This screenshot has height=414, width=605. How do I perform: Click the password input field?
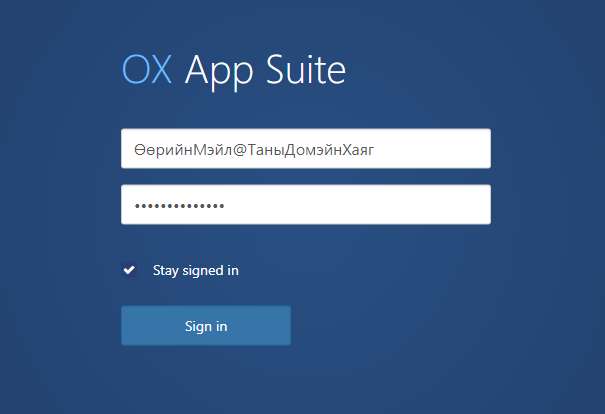(306, 204)
